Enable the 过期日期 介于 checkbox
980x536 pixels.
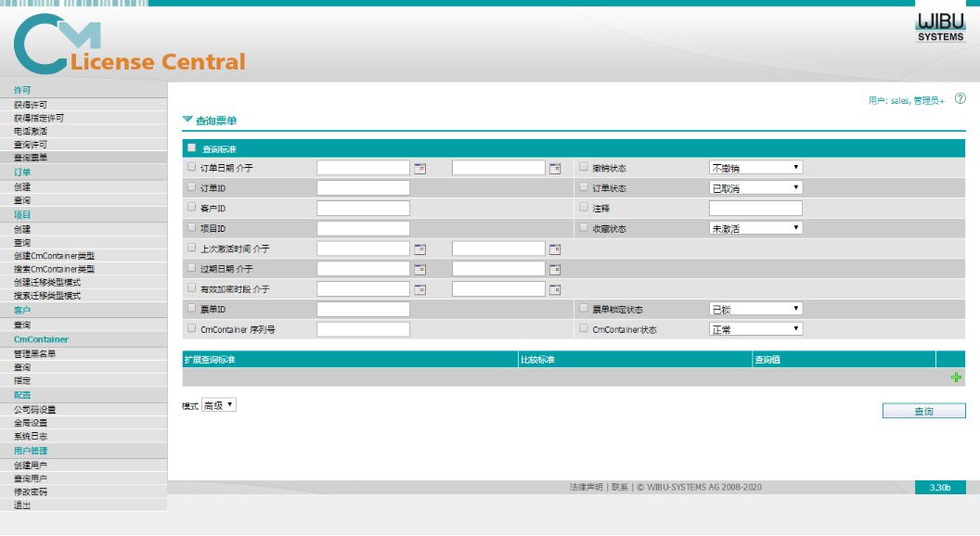pos(192,267)
